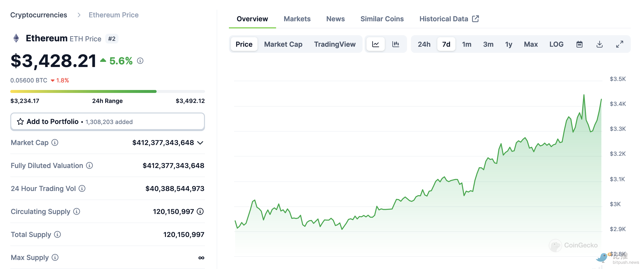The image size is (644, 269).
Task: Select the 24h time range
Action: (x=424, y=44)
